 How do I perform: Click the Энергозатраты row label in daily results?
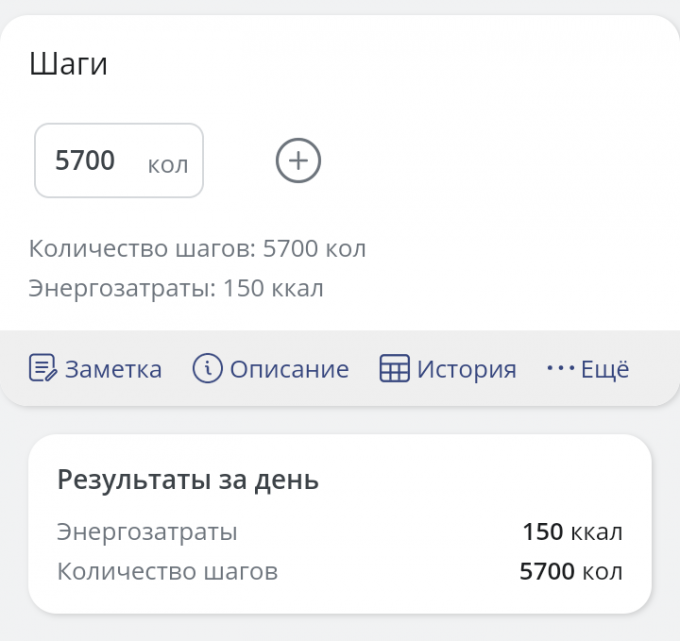(x=147, y=532)
